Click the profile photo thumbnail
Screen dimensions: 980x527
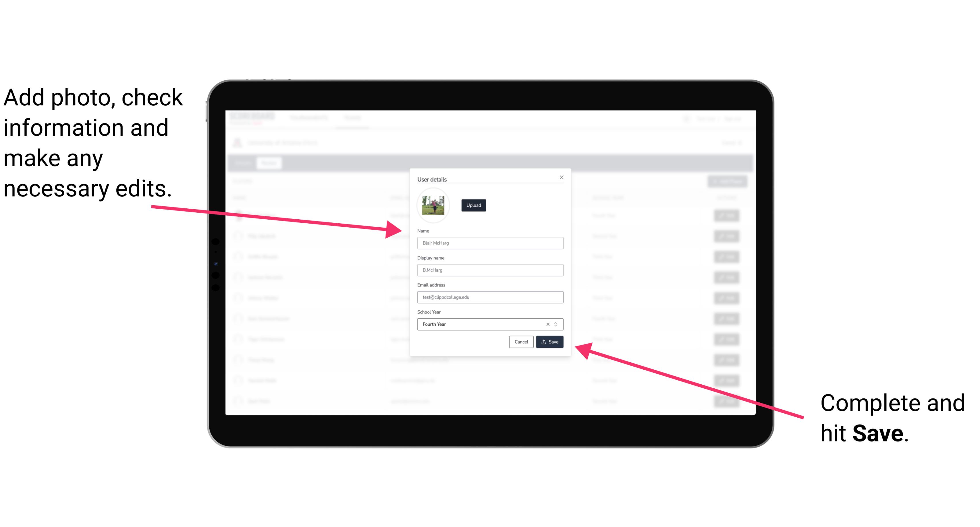433,205
